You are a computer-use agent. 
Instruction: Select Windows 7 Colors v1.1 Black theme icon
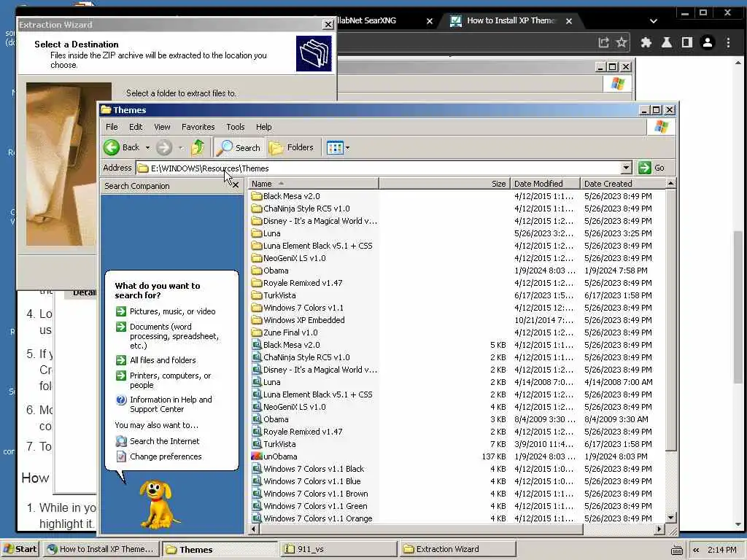point(257,469)
